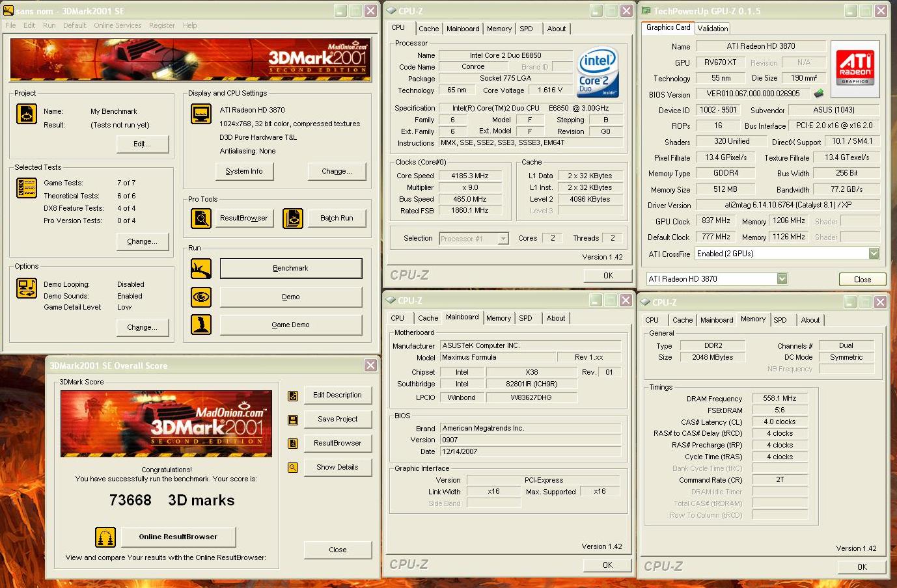Screen dimensions: 897x588
Task: Click the System Info button
Action: tap(244, 171)
